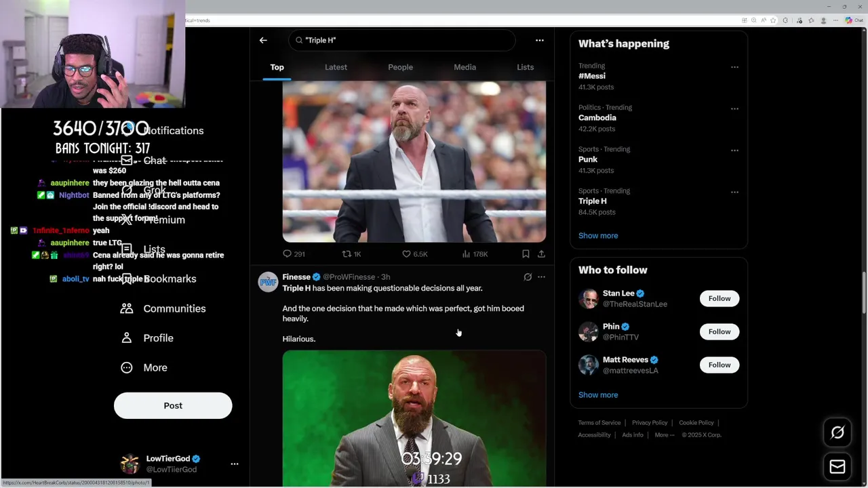Open more options for Cambodia trend
This screenshot has height=488, width=868.
tap(734, 108)
